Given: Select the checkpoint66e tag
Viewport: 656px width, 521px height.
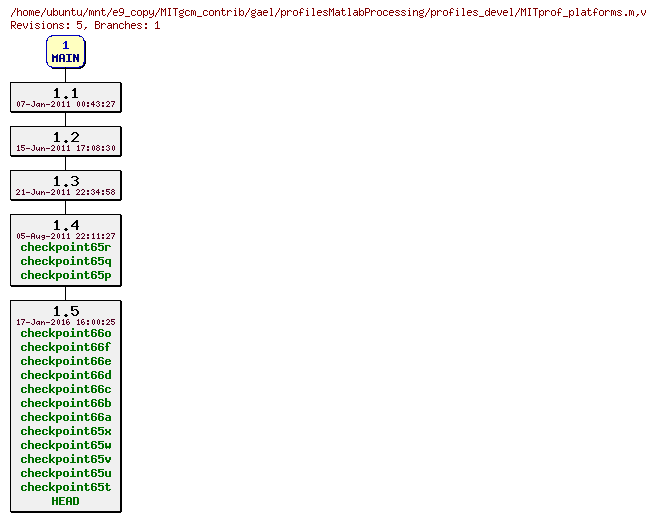Looking at the screenshot, I should pos(66,361).
